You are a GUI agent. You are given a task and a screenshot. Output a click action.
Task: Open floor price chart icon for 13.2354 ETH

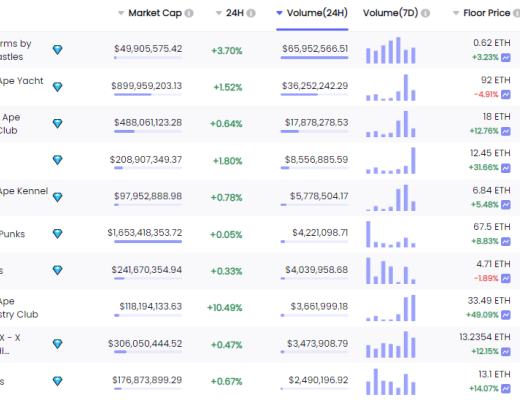point(506,351)
